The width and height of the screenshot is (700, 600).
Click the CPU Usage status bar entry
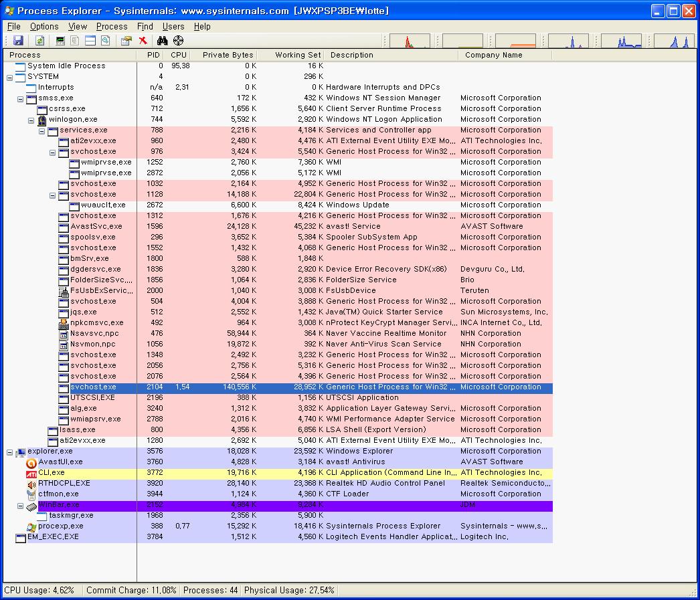(42, 590)
